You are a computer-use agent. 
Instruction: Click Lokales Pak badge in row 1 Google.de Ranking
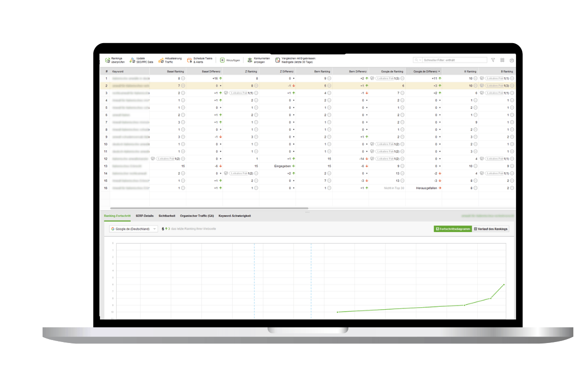(x=384, y=78)
